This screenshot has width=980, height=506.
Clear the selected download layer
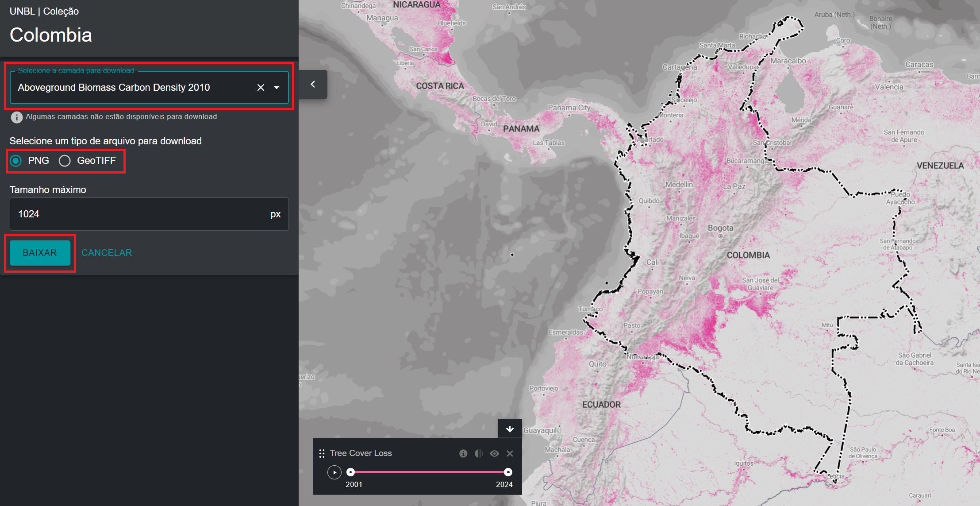[261, 88]
